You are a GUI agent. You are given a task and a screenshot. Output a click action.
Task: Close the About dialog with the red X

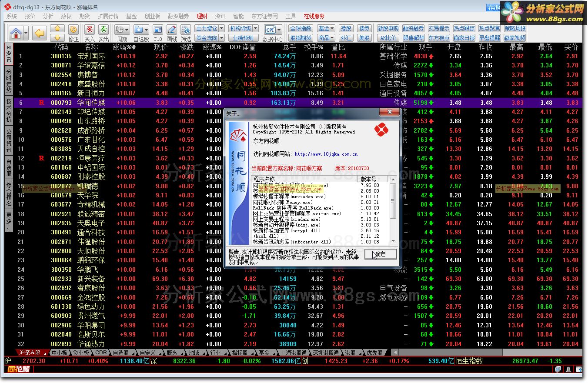click(x=389, y=112)
